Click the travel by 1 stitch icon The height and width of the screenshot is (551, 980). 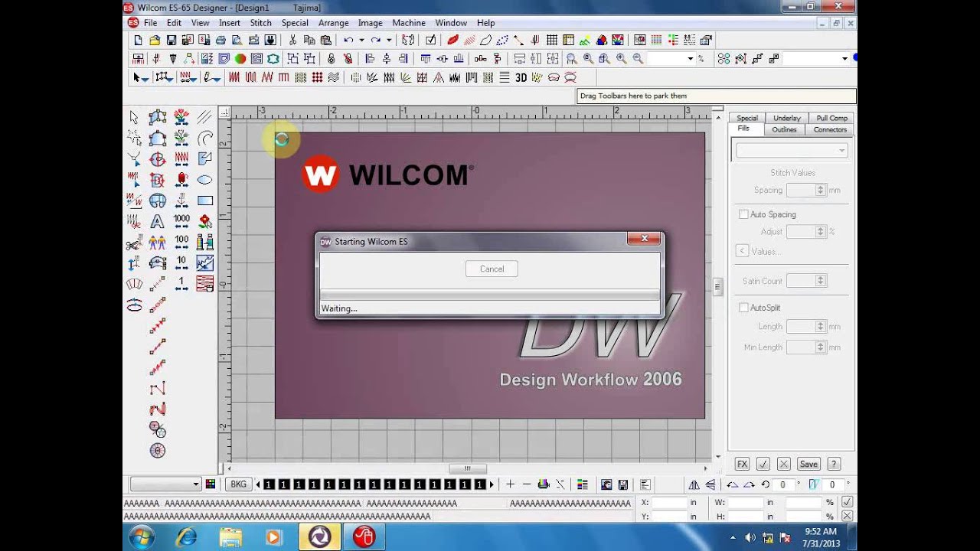(181, 284)
